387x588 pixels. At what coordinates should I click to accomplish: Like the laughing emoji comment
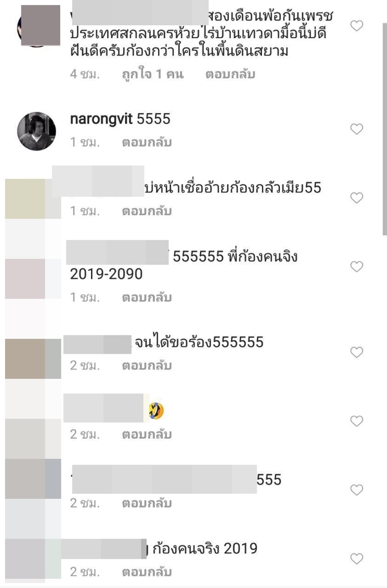pos(357,421)
